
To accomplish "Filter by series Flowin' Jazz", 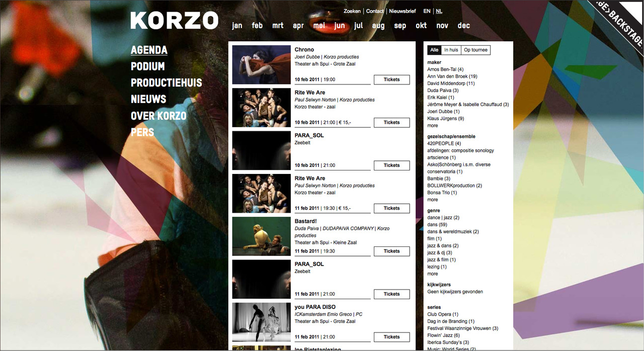I will [444, 336].
